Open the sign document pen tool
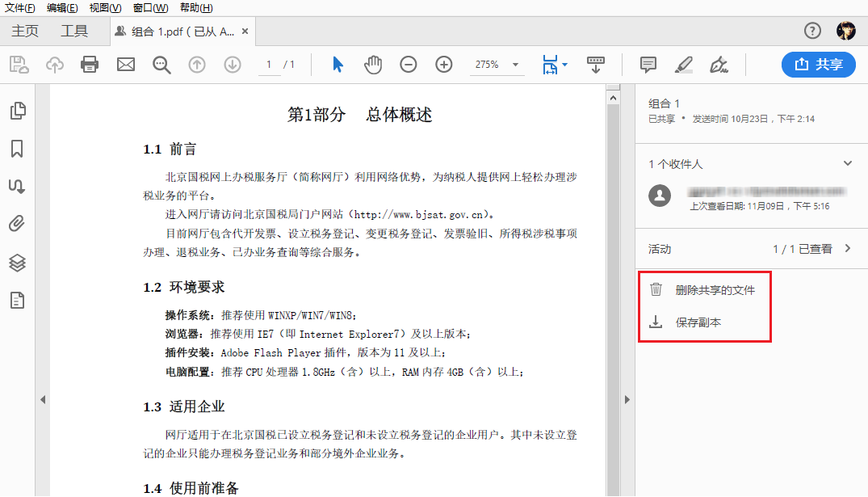Image resolution: width=868 pixels, height=497 pixels. (719, 65)
